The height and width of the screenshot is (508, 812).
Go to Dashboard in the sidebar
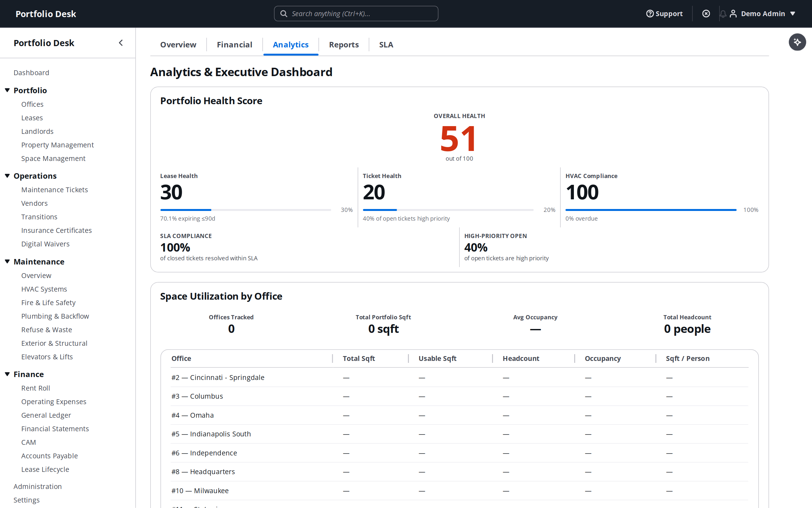point(31,73)
